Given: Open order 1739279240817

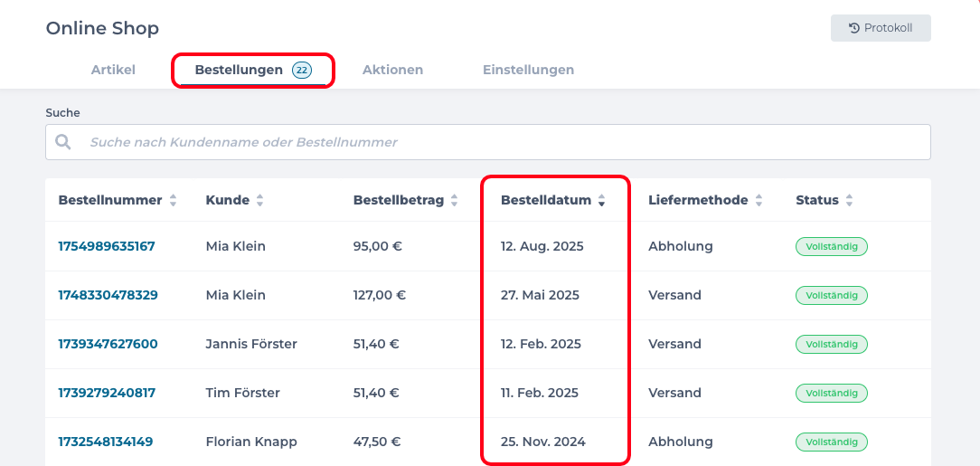Looking at the screenshot, I should (x=107, y=393).
